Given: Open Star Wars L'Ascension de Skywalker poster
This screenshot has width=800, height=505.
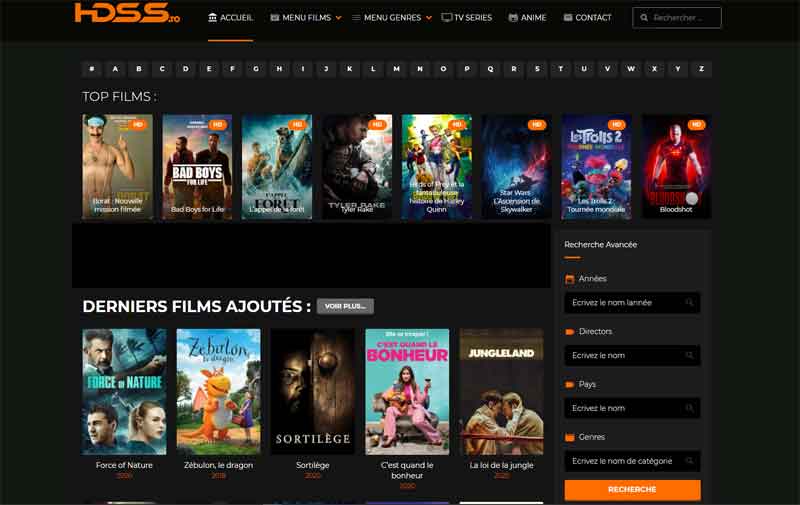Looking at the screenshot, I should click(516, 166).
